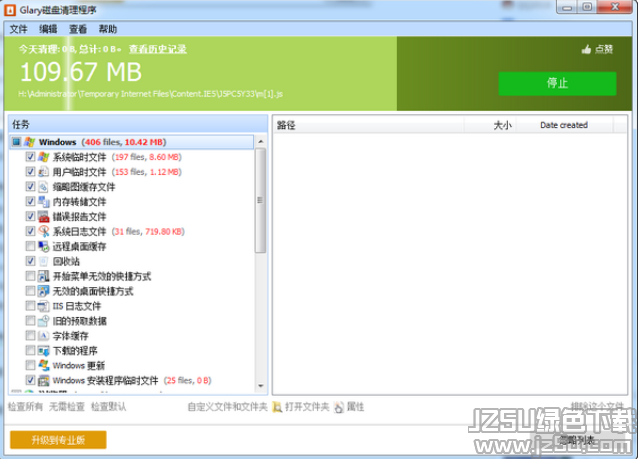The height and width of the screenshot is (459, 638).
Task: Click the 内存转储文件 icon
Action: tap(44, 201)
